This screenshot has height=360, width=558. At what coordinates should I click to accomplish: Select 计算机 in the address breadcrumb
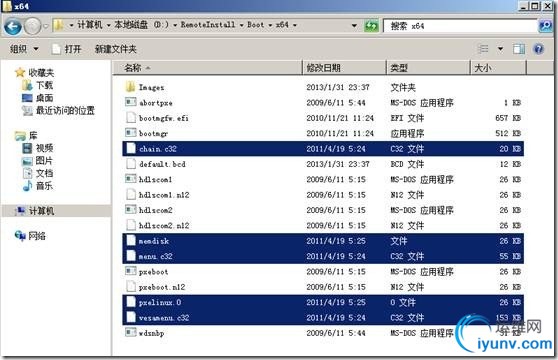tap(90, 25)
